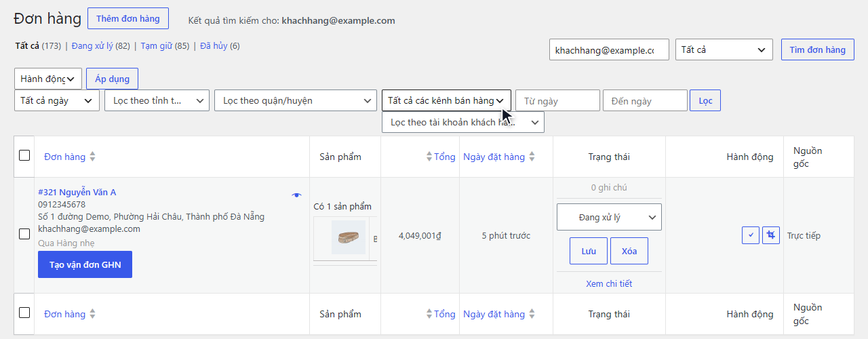Image resolution: width=868 pixels, height=339 pixels.
Task: Open the Xem chi tiết link
Action: [x=609, y=283]
